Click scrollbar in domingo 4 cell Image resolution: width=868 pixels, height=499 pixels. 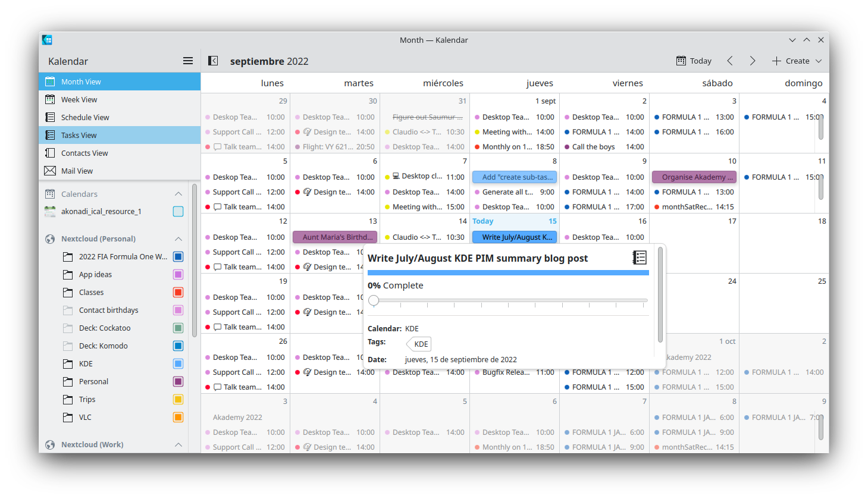click(x=821, y=127)
